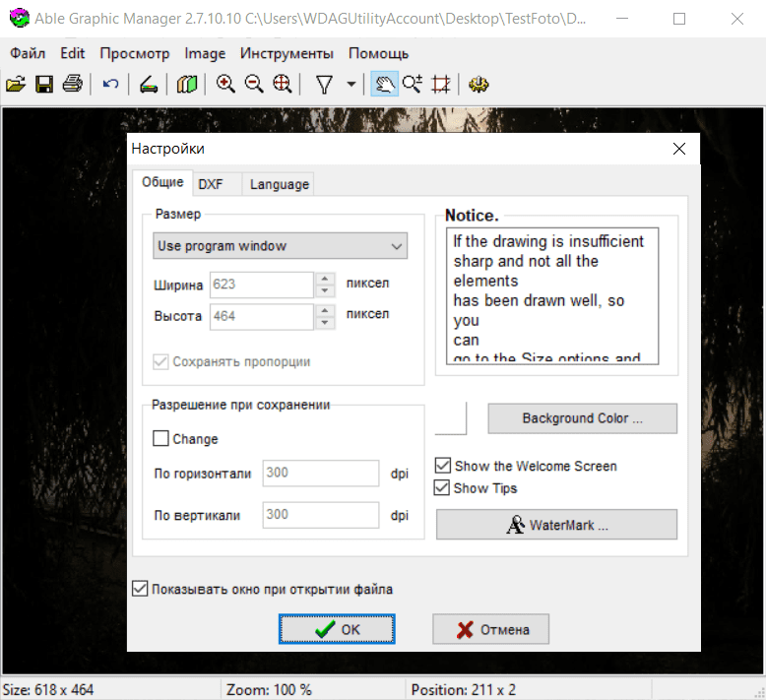This screenshot has height=700, width=766.
Task: Open the Use program window dropdown
Action: [280, 246]
